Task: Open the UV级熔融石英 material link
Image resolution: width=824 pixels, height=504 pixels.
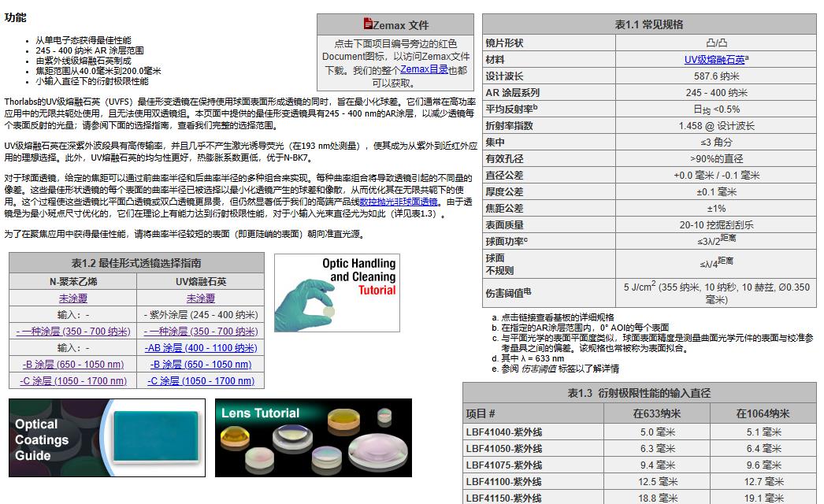Action: pyautogui.click(x=715, y=59)
